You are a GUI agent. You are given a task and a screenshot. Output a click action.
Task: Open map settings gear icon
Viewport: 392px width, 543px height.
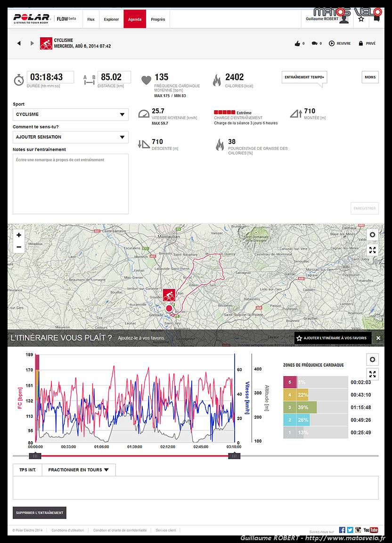coord(373,235)
